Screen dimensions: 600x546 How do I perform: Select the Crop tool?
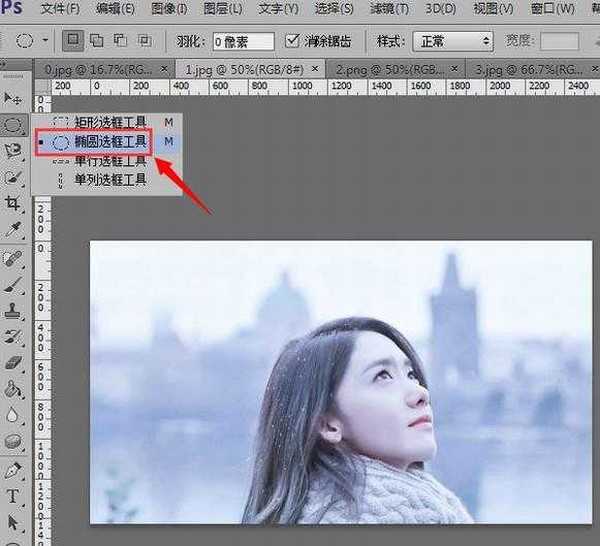(x=13, y=204)
